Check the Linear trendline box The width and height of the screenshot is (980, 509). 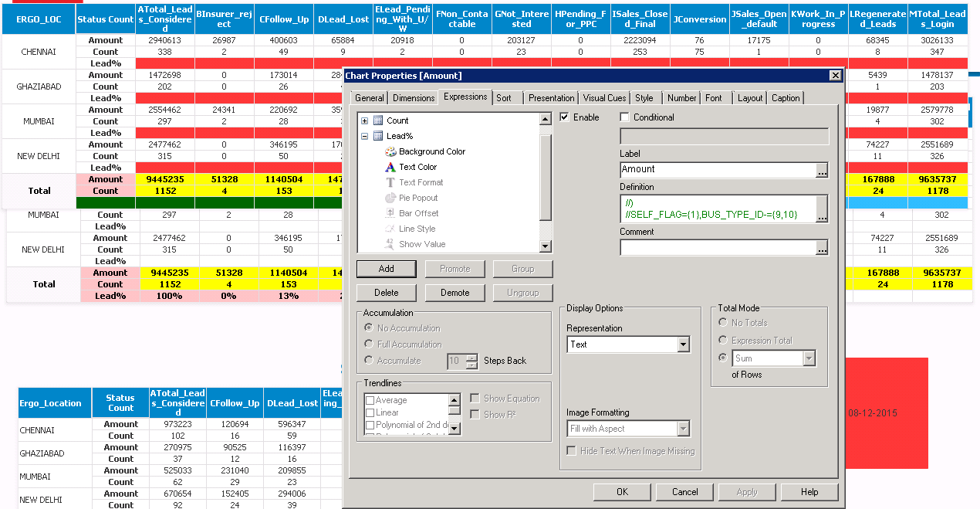click(370, 413)
